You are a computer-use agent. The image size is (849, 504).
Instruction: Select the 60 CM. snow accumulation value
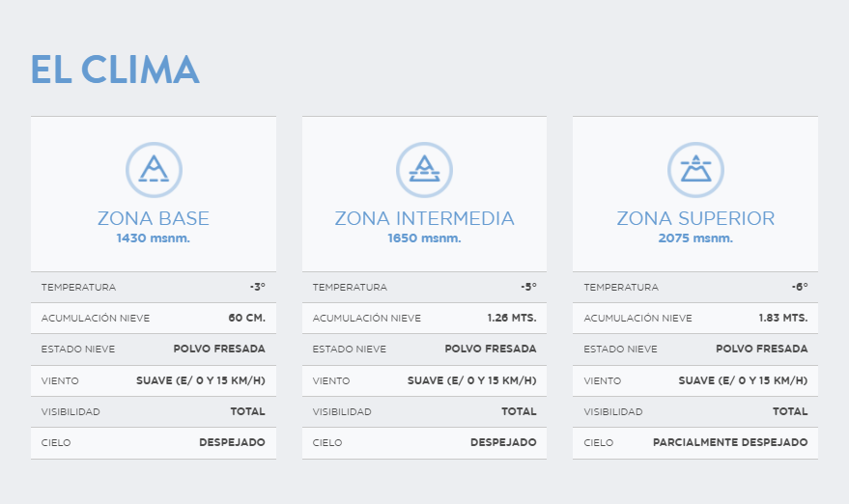pos(246,318)
